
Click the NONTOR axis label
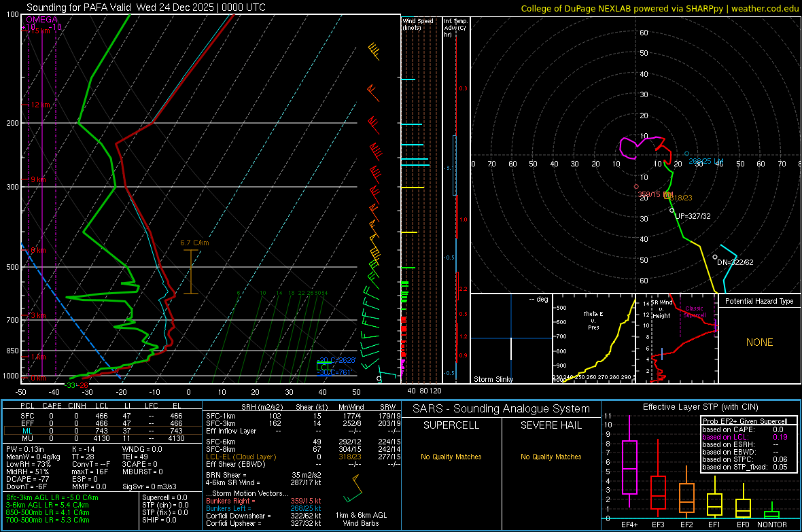pyautogui.click(x=772, y=525)
